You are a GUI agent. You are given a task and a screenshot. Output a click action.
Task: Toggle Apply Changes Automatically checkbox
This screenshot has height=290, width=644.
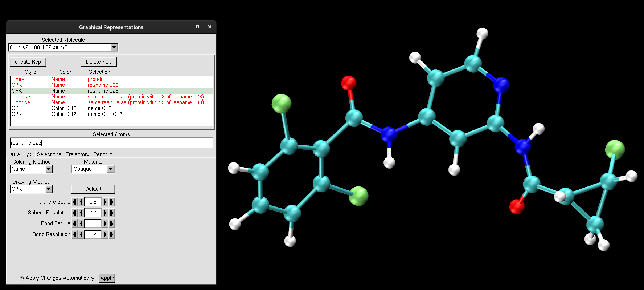22,278
